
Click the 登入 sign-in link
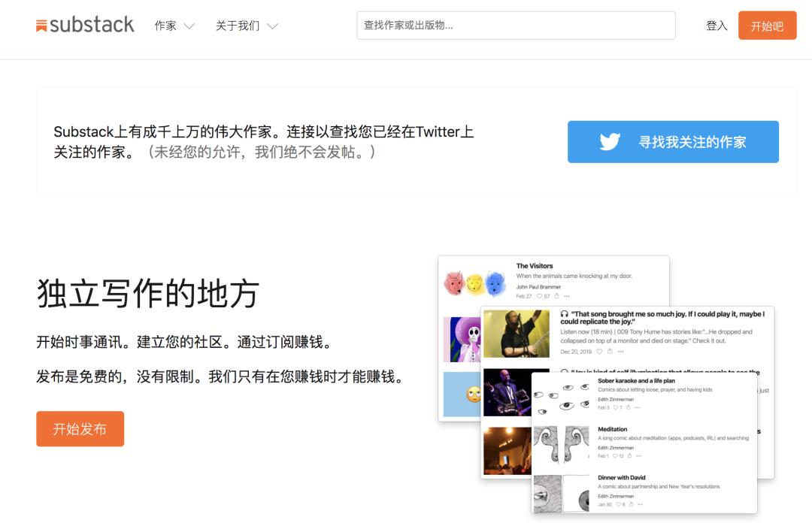coord(717,26)
